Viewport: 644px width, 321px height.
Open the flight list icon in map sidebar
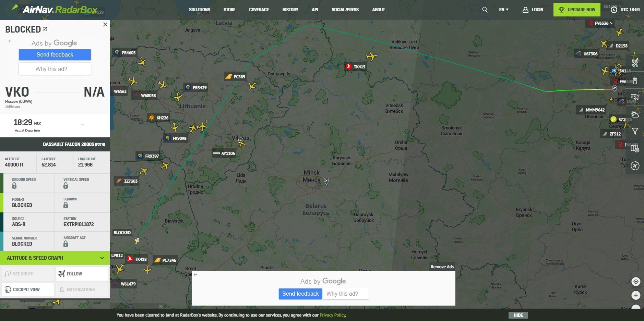click(635, 97)
